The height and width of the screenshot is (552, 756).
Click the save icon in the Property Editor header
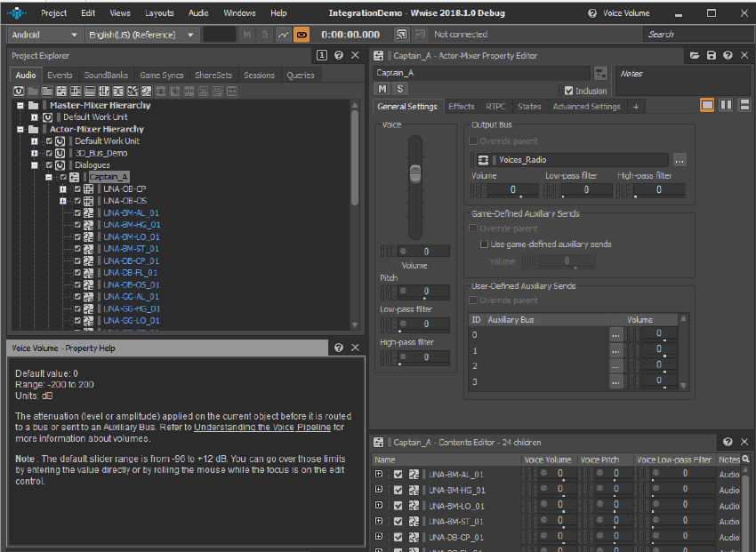[x=711, y=56]
